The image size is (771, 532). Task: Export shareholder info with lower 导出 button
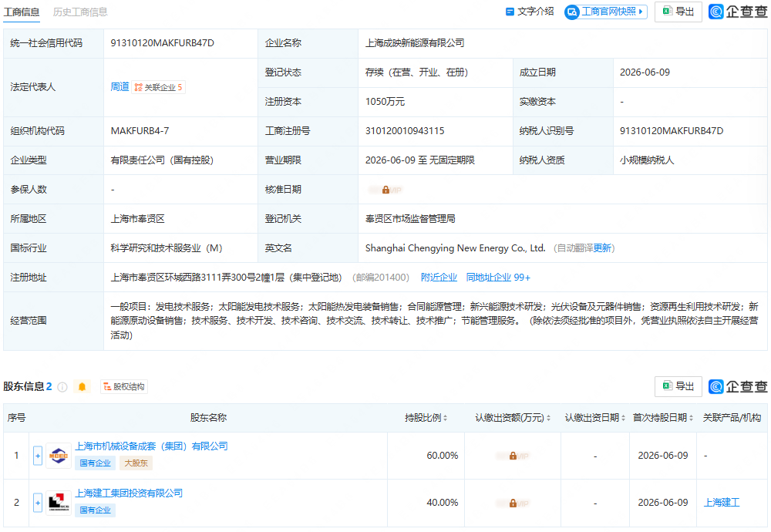[x=678, y=386]
